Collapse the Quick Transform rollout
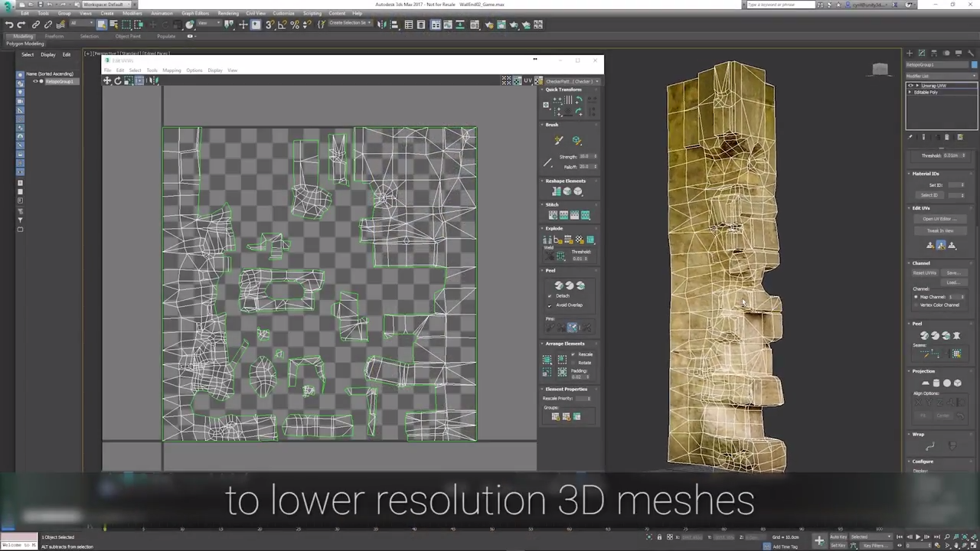Image resolution: width=980 pixels, height=551 pixels. (x=544, y=90)
